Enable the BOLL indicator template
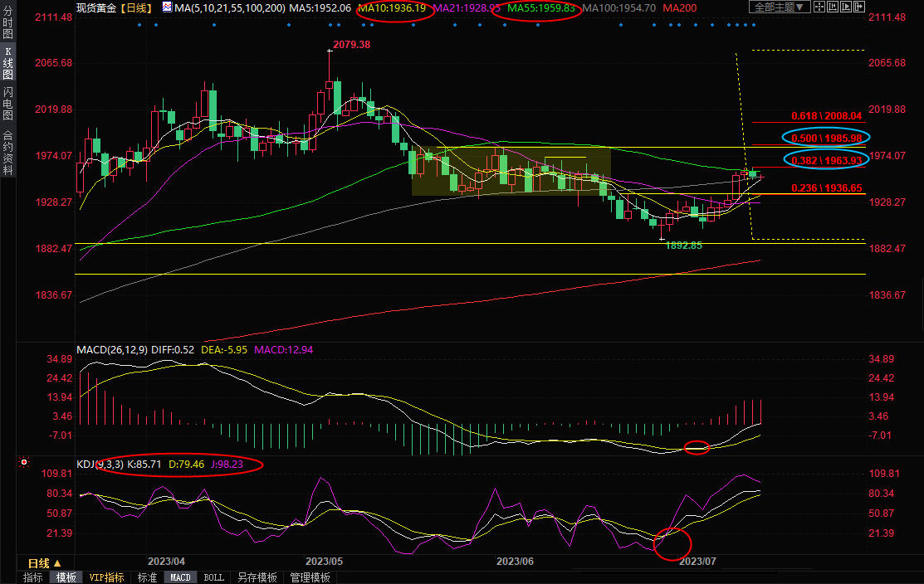This screenshot has height=584, width=924. coord(213,577)
